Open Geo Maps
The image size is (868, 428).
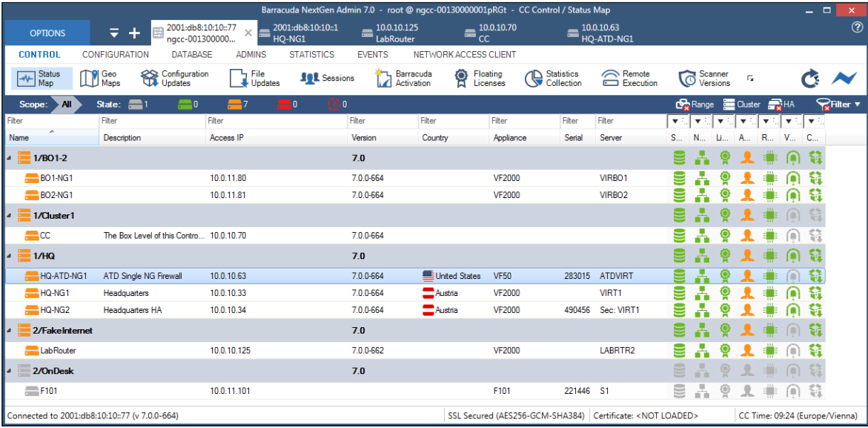(x=100, y=78)
